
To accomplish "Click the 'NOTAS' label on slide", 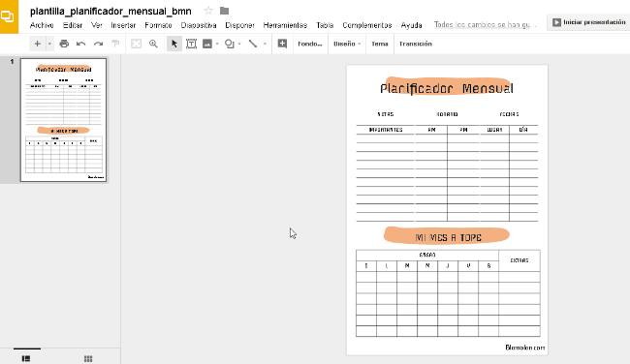I will pos(386,114).
